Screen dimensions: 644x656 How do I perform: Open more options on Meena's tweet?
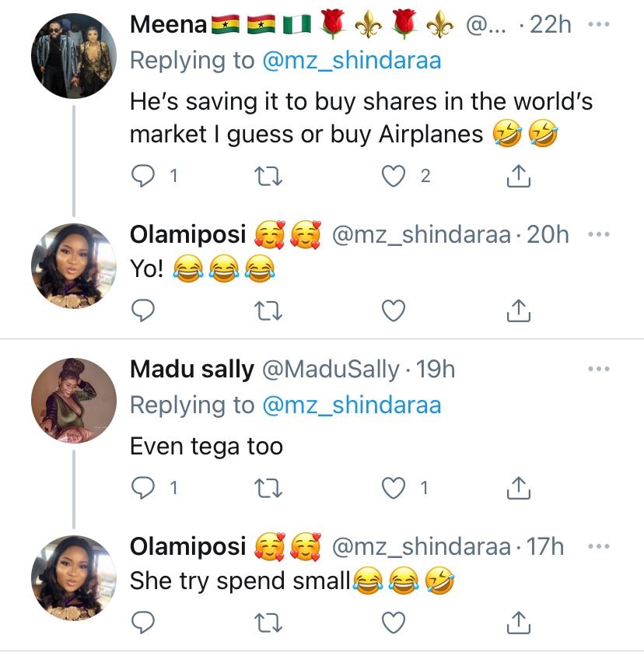[599, 24]
